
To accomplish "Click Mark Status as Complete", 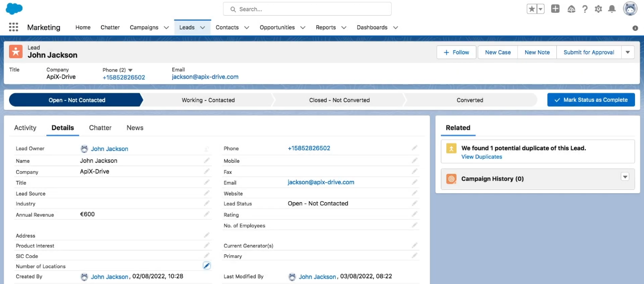I will [590, 100].
